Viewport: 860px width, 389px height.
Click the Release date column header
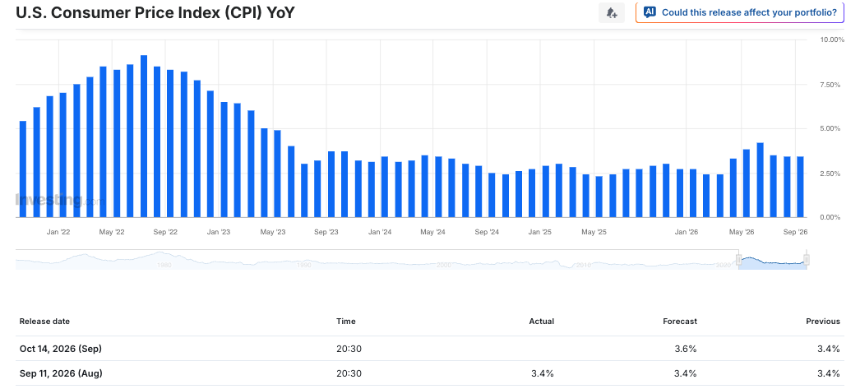pyautogui.click(x=44, y=321)
